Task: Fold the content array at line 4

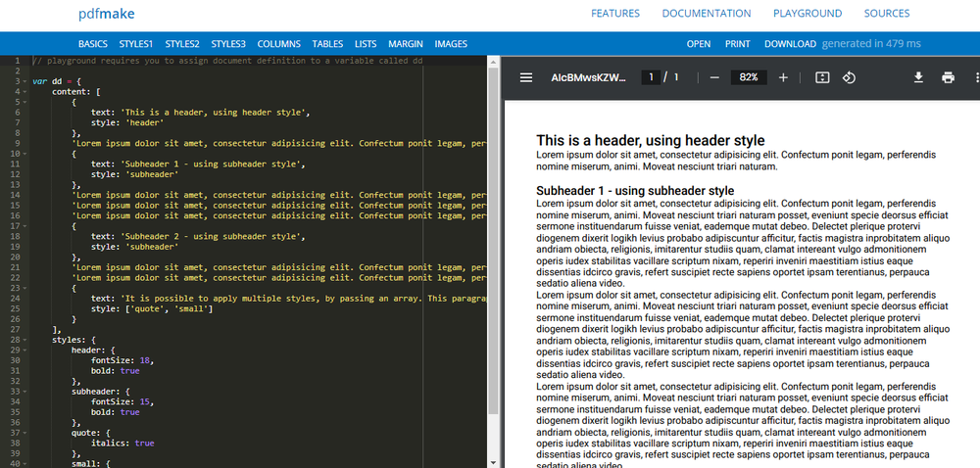Action: click(25, 92)
